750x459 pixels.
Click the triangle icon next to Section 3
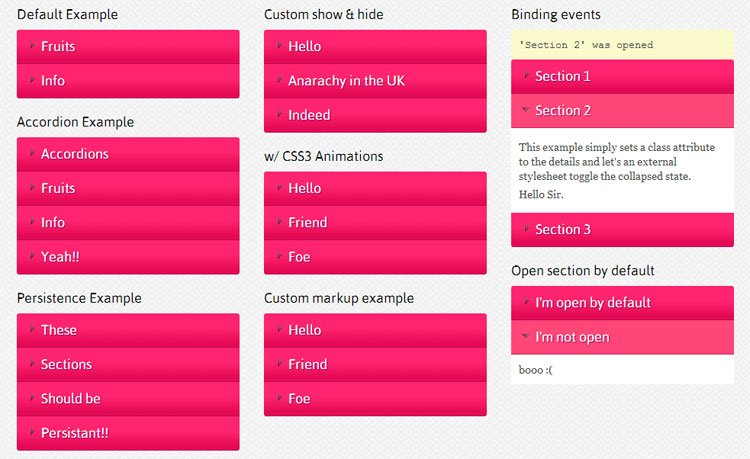pyautogui.click(x=527, y=229)
